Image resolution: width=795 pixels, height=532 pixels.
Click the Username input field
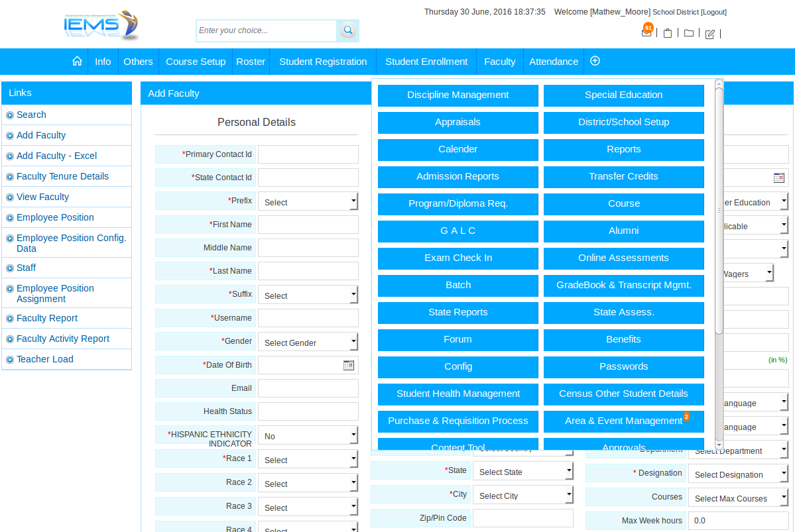[x=308, y=318]
